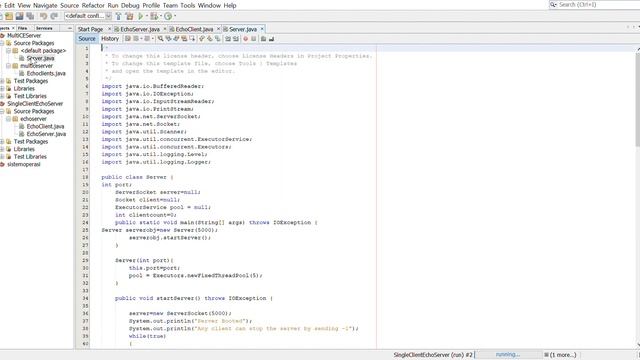This screenshot has height=360, width=640.
Task: Run the project with green play icon
Action: [140, 16]
